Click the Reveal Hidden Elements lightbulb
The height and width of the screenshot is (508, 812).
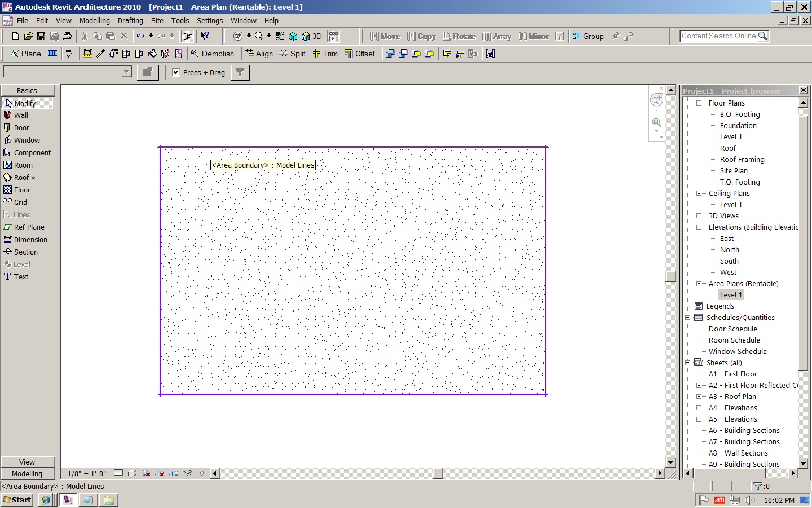[x=202, y=473]
